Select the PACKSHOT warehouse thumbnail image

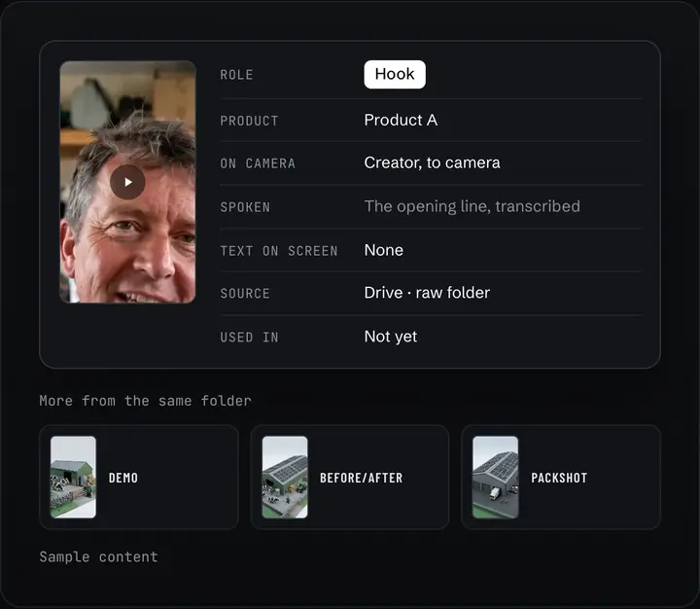(496, 478)
